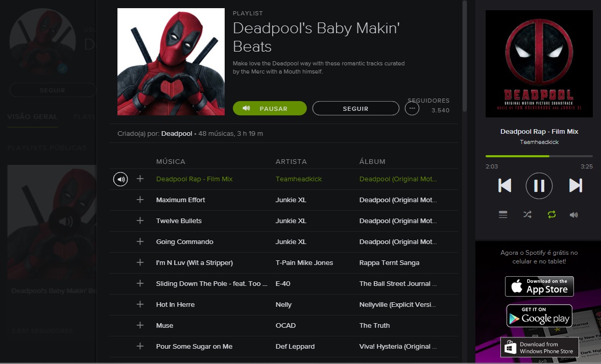Click the Deadpool soundtrack album art
This screenshot has height=364, width=601.
539,64
